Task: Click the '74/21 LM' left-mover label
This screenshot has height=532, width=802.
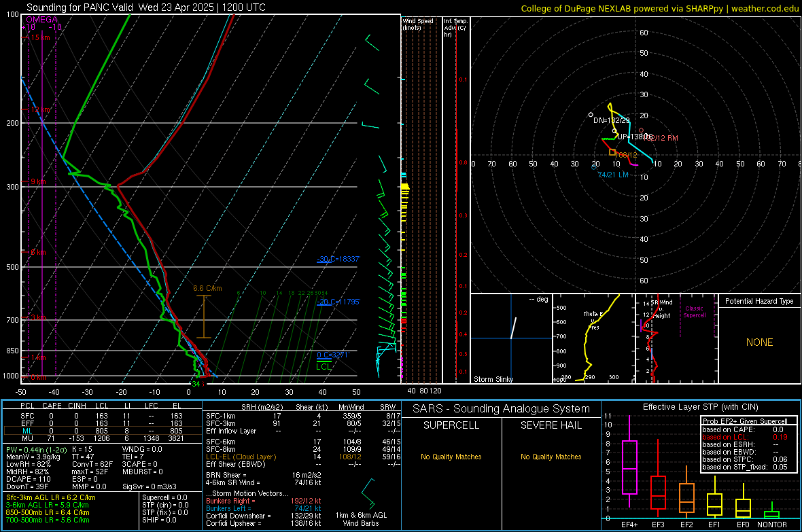Action: 613,175
